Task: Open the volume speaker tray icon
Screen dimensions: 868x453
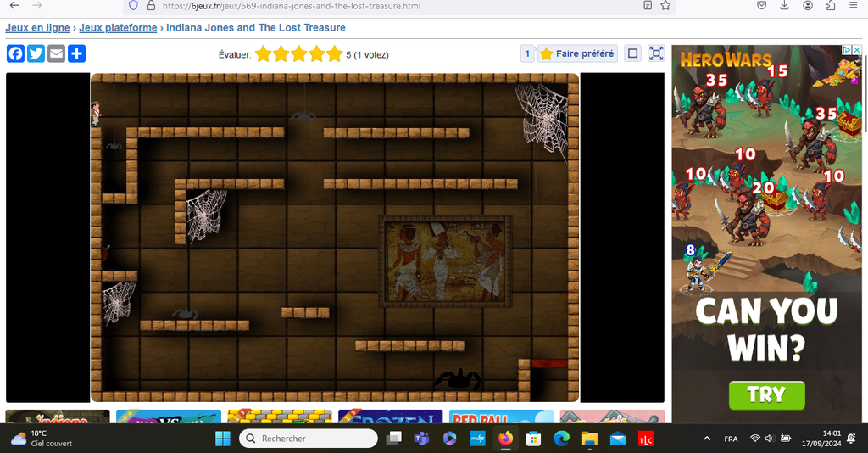Action: 770,439
